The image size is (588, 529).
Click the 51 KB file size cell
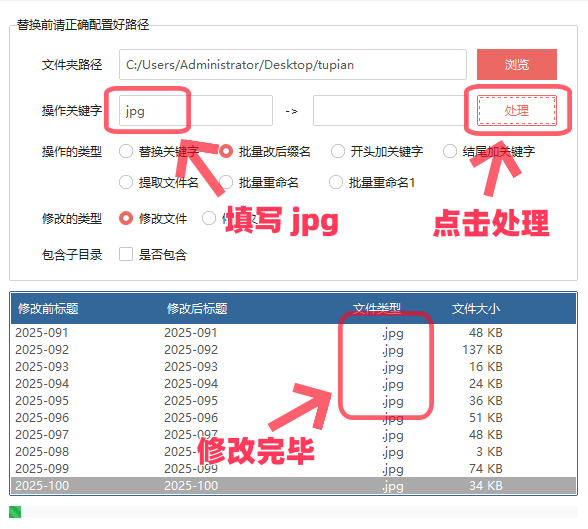coord(486,417)
